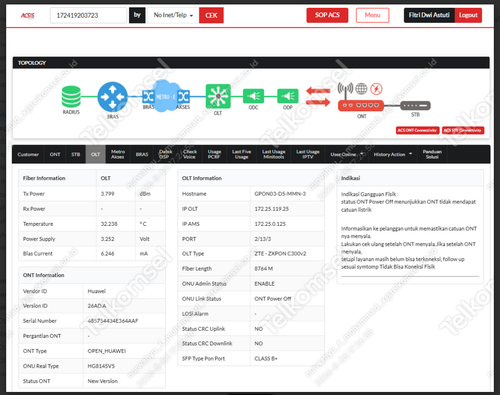500x395 pixels.
Task: Click the blue BRAS router icon
Action: point(113,97)
